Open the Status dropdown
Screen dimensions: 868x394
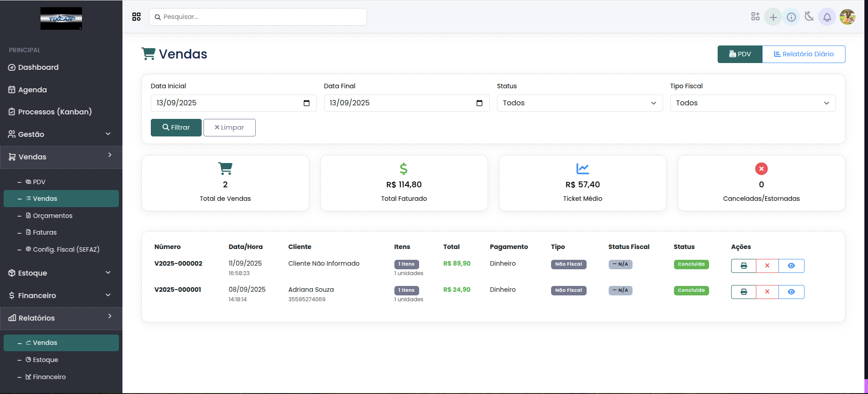pyautogui.click(x=579, y=103)
